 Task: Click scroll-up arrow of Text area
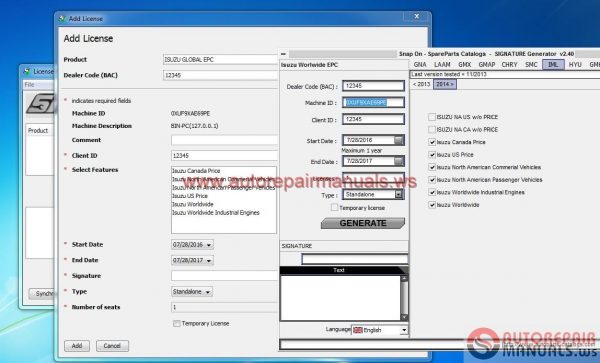pyautogui.click(x=404, y=278)
